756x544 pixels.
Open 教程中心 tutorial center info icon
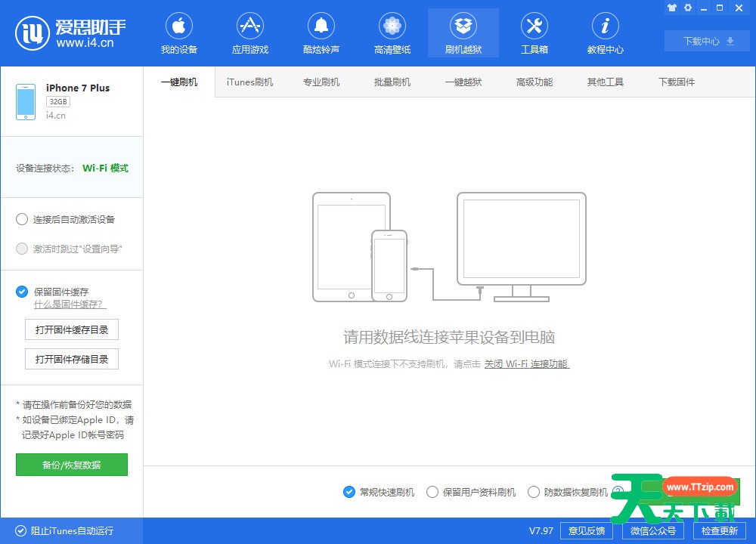[x=605, y=33]
